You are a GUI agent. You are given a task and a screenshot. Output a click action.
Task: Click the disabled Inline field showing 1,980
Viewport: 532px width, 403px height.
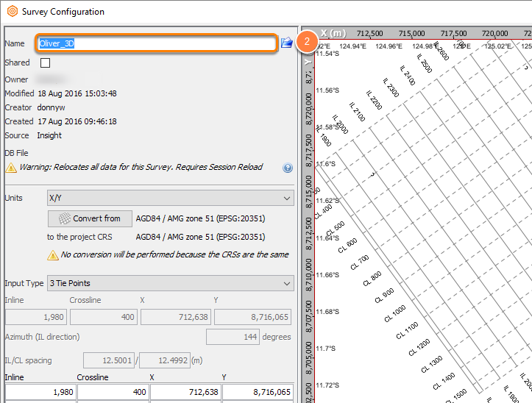[36, 317]
